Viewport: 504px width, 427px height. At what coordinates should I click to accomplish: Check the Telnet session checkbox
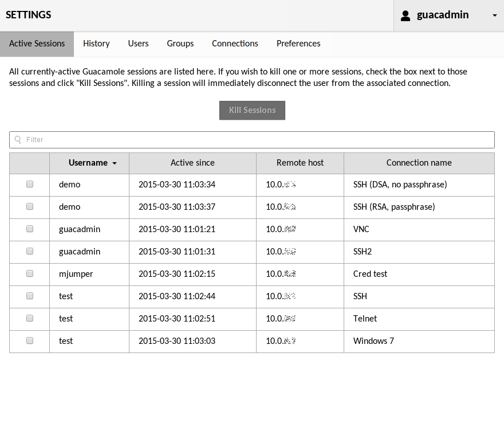coord(29,318)
